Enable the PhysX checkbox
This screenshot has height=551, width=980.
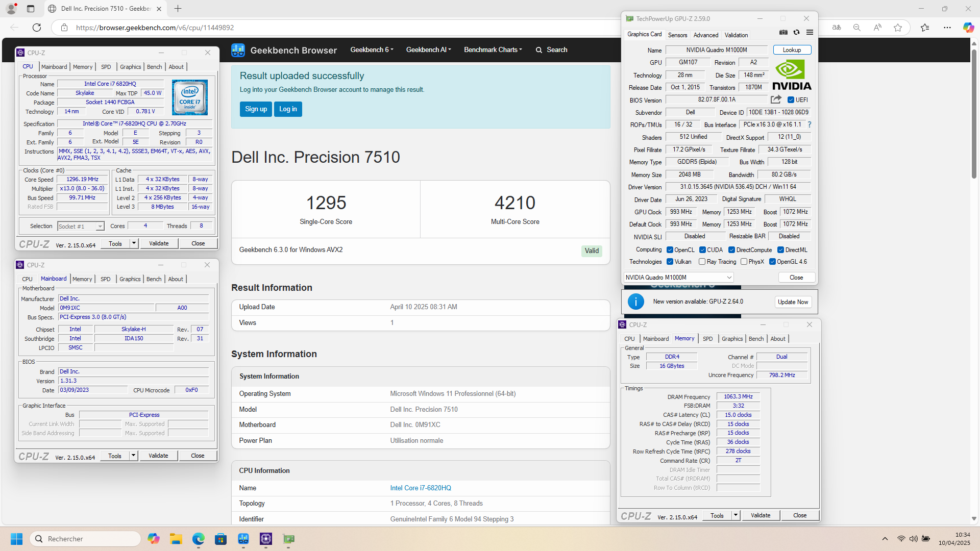(x=744, y=262)
